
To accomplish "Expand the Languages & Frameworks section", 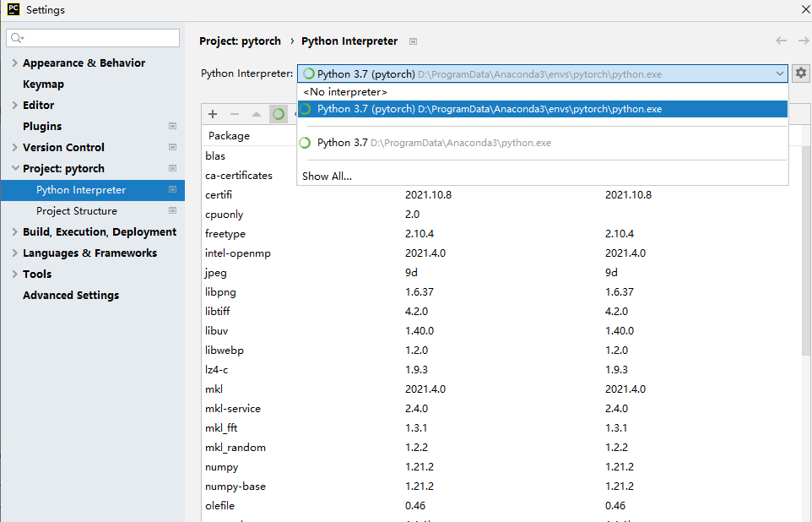I will tap(14, 253).
